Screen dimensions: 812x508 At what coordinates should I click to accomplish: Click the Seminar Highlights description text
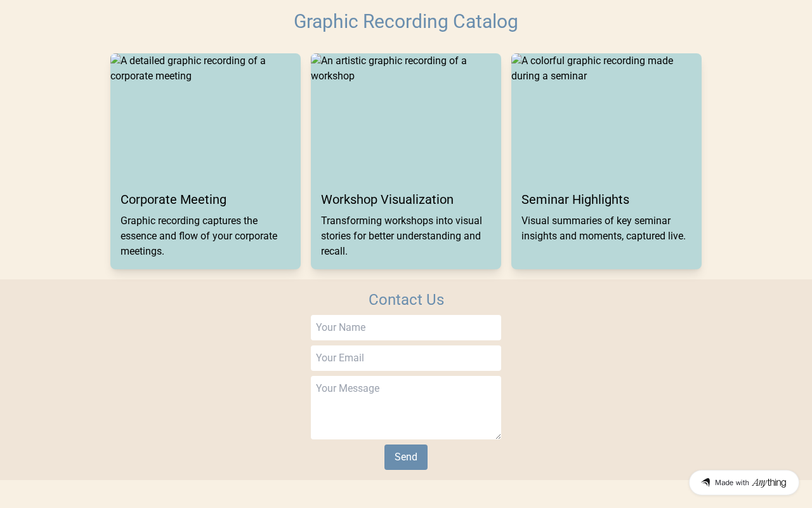point(603,229)
